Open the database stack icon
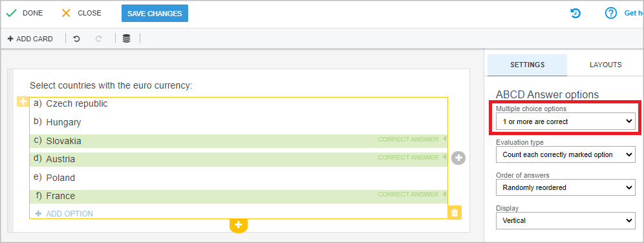 [x=127, y=39]
